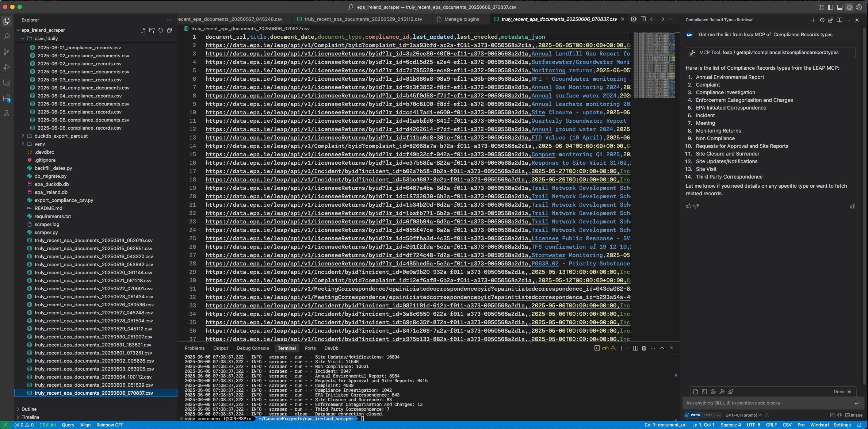Expand the venv folder

[23, 144]
